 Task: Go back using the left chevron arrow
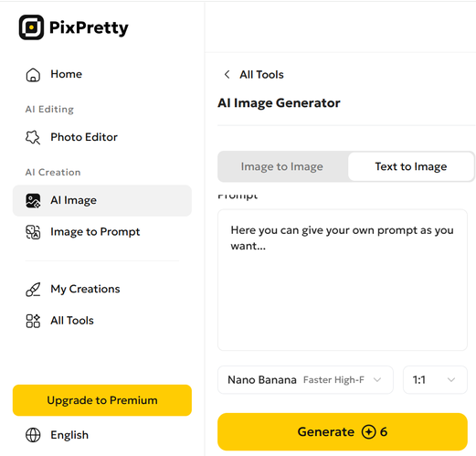(x=227, y=74)
